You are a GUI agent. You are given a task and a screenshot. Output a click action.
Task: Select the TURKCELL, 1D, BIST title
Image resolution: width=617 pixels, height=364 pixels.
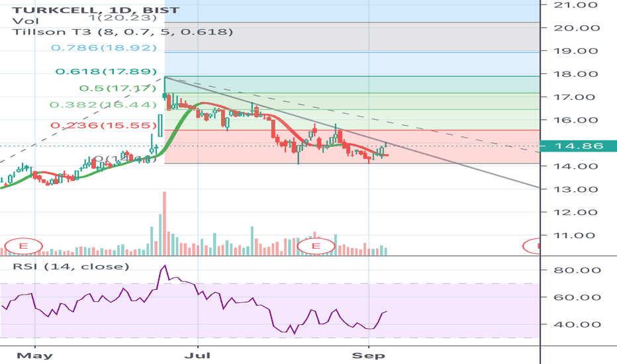point(95,9)
